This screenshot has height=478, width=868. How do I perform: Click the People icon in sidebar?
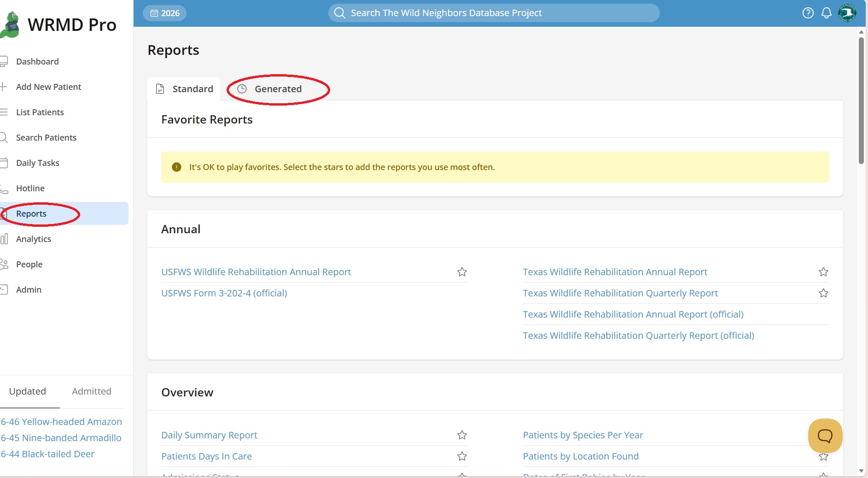pyautogui.click(x=4, y=264)
